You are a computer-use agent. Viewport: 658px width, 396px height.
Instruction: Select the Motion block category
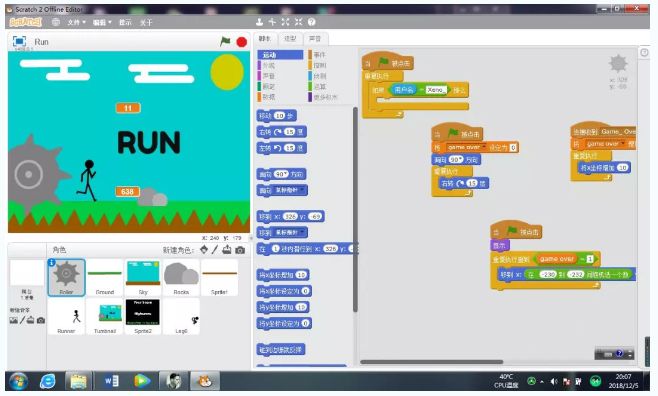click(280, 55)
